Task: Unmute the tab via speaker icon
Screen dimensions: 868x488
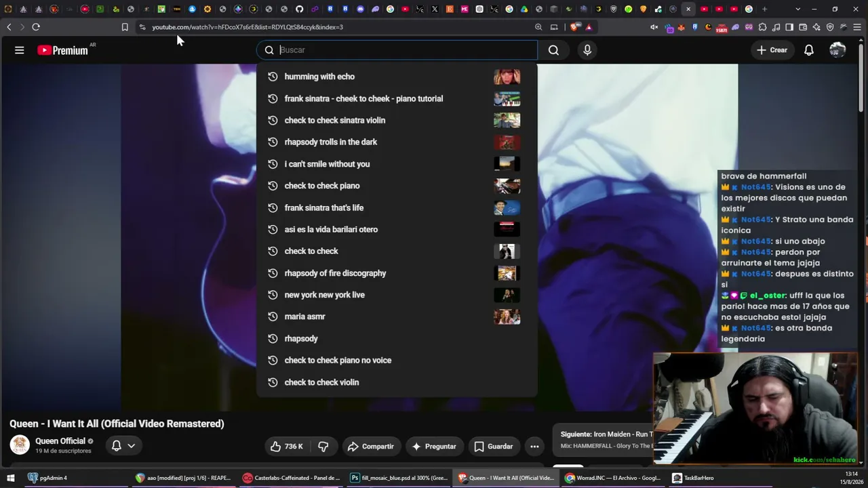Action: (x=654, y=27)
